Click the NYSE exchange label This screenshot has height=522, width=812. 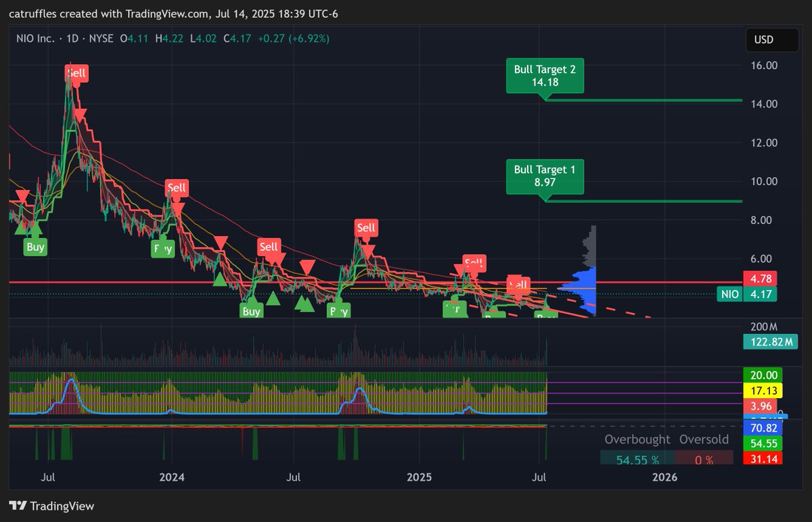[101, 39]
